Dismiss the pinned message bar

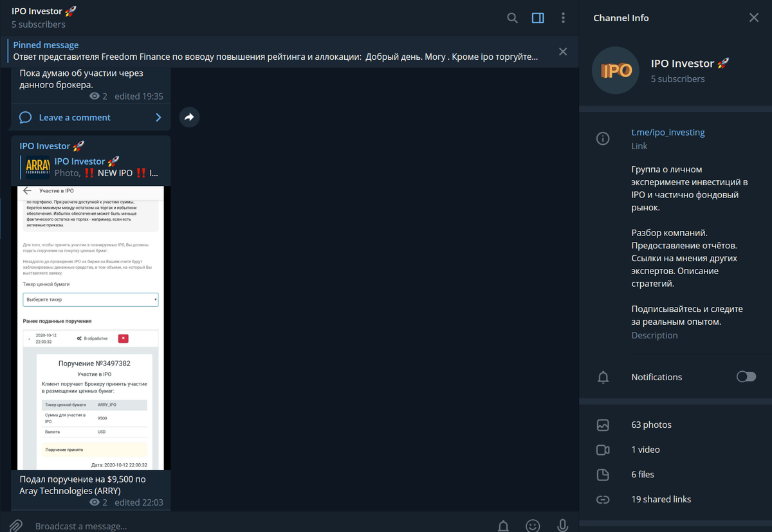click(x=563, y=51)
